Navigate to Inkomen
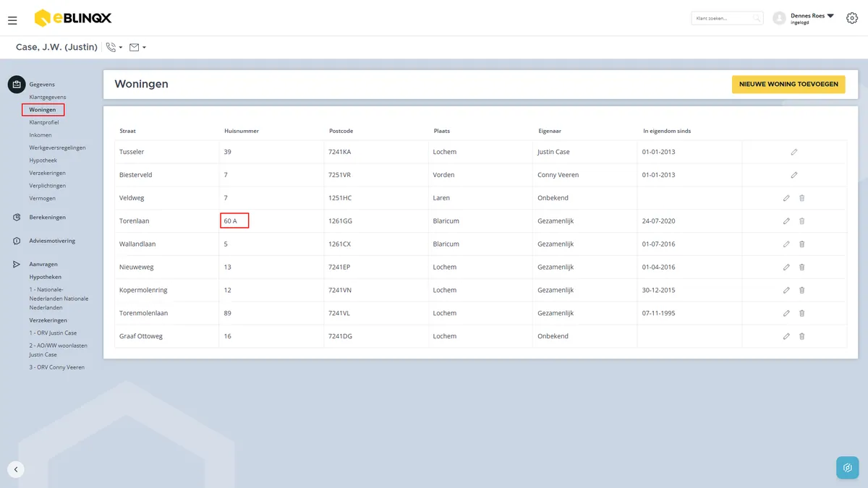 [x=41, y=135]
